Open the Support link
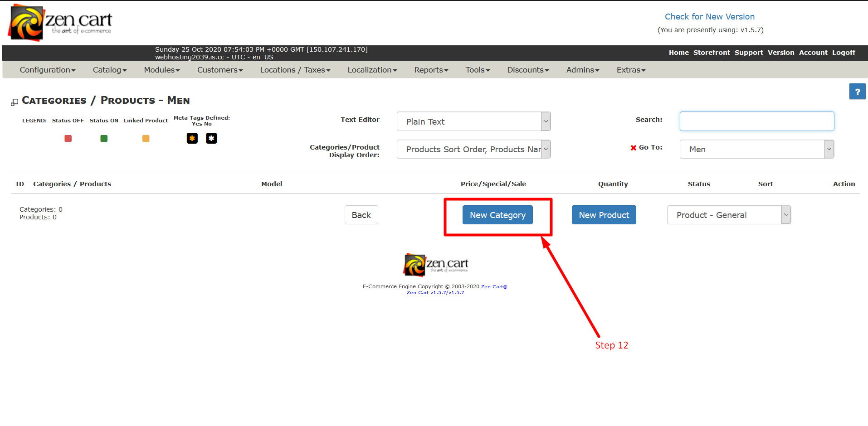Image resolution: width=868 pixels, height=426 pixels. tap(749, 53)
